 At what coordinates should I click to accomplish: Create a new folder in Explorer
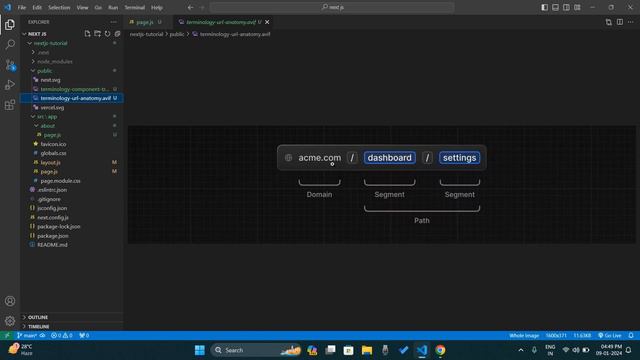tap(97, 34)
